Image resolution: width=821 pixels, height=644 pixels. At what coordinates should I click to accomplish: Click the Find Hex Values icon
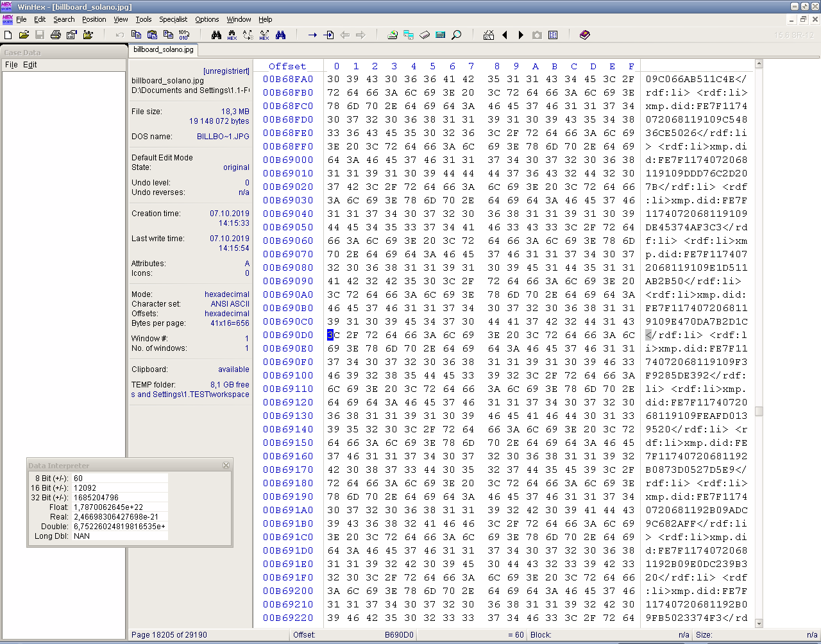coord(232,35)
